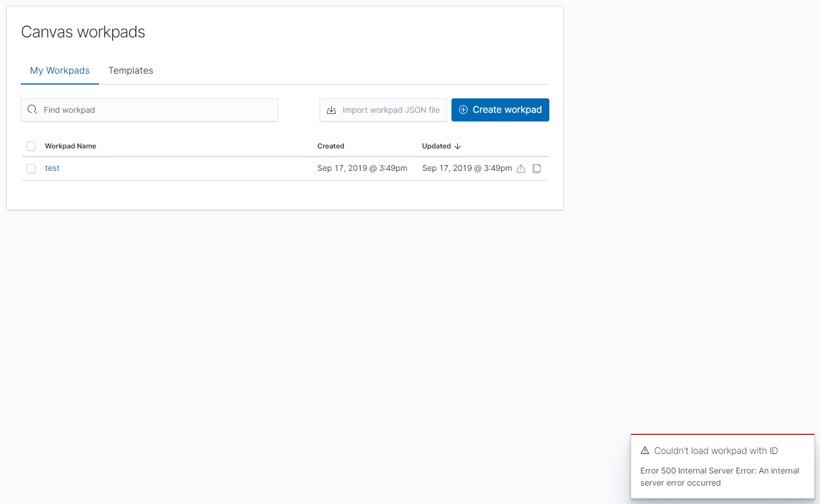820x504 pixels.
Task: Sort the table by Created column
Action: (331, 146)
